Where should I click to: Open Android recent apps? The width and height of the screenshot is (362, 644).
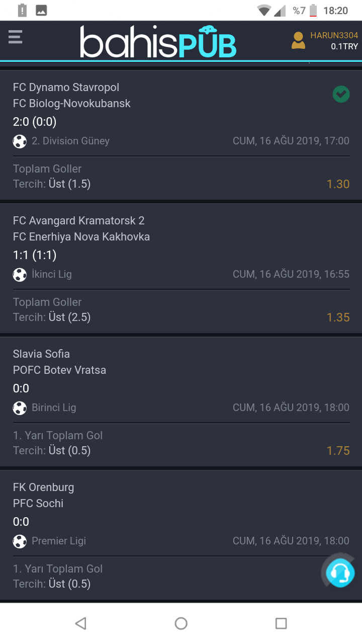pyautogui.click(x=281, y=624)
